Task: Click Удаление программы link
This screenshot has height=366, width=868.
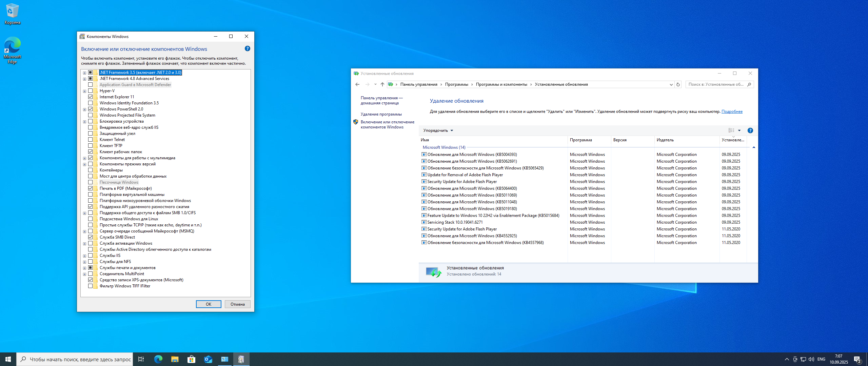Action: tap(381, 114)
